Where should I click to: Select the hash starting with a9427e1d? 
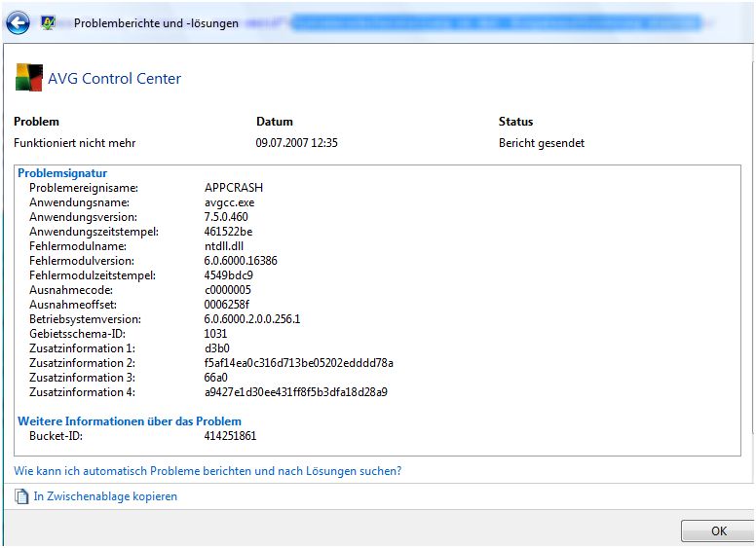[296, 392]
